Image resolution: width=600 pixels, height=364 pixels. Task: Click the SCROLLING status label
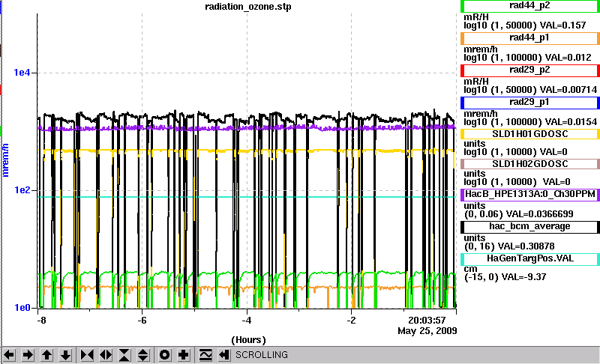tap(261, 355)
